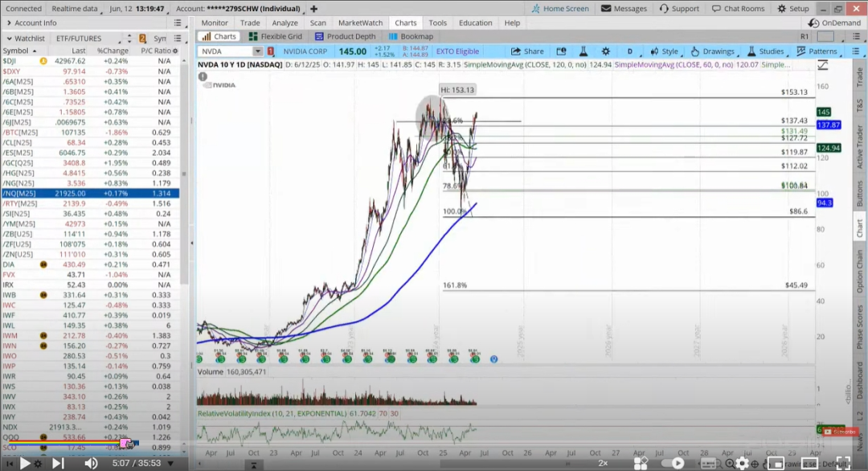Image resolution: width=868 pixels, height=471 pixels.
Task: Open the Flexible Grid subtab
Action: [x=276, y=36]
